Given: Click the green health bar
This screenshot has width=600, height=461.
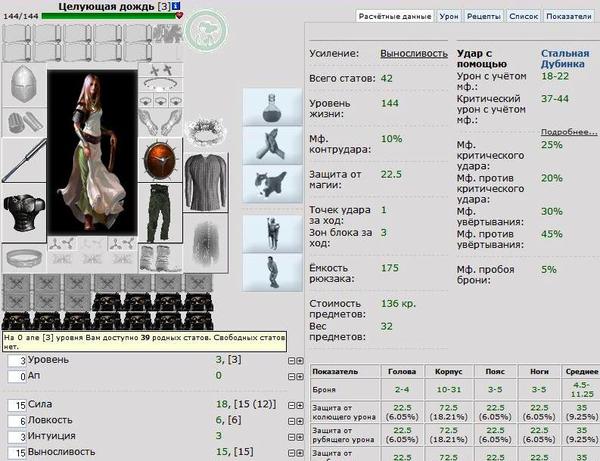Looking at the screenshot, I should [x=109, y=16].
